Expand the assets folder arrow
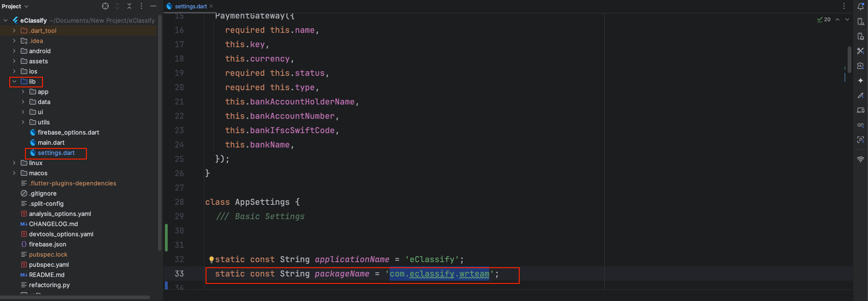 [14, 61]
